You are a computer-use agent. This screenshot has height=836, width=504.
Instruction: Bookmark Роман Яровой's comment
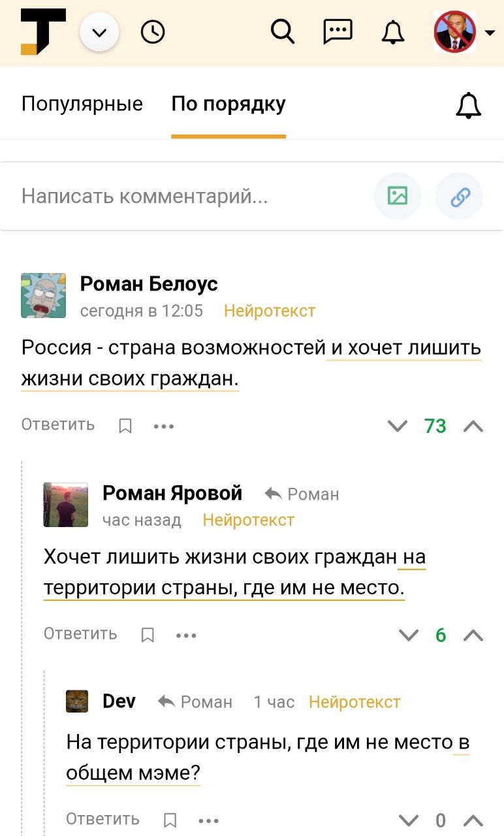tap(148, 635)
